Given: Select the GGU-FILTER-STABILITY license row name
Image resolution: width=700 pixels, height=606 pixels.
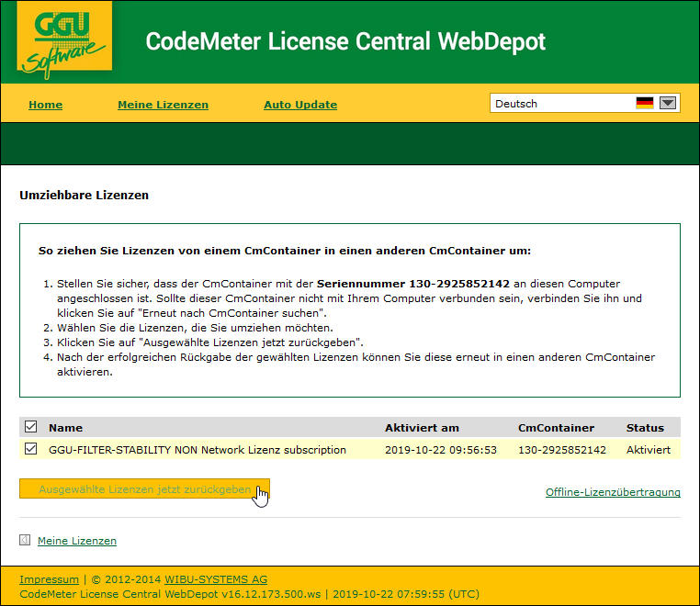Looking at the screenshot, I should pyautogui.click(x=198, y=450).
